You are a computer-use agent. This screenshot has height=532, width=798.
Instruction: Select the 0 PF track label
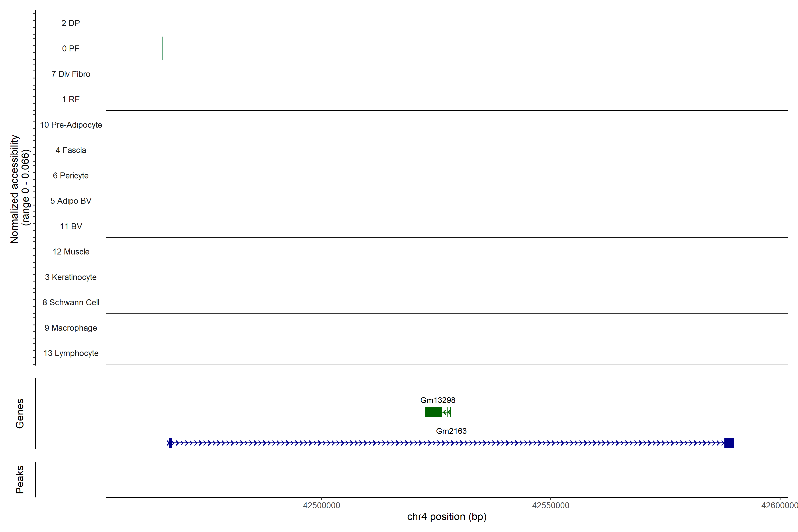click(70, 49)
